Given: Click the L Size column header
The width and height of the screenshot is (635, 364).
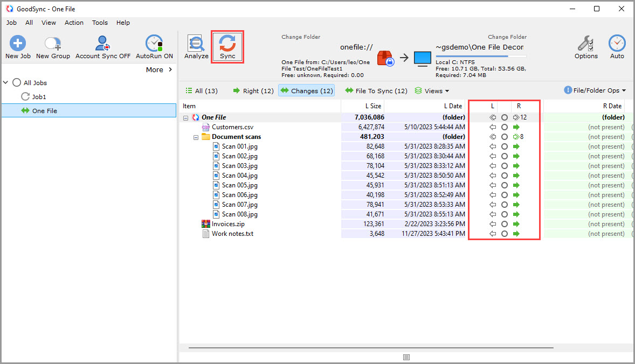Looking at the screenshot, I should (363, 106).
